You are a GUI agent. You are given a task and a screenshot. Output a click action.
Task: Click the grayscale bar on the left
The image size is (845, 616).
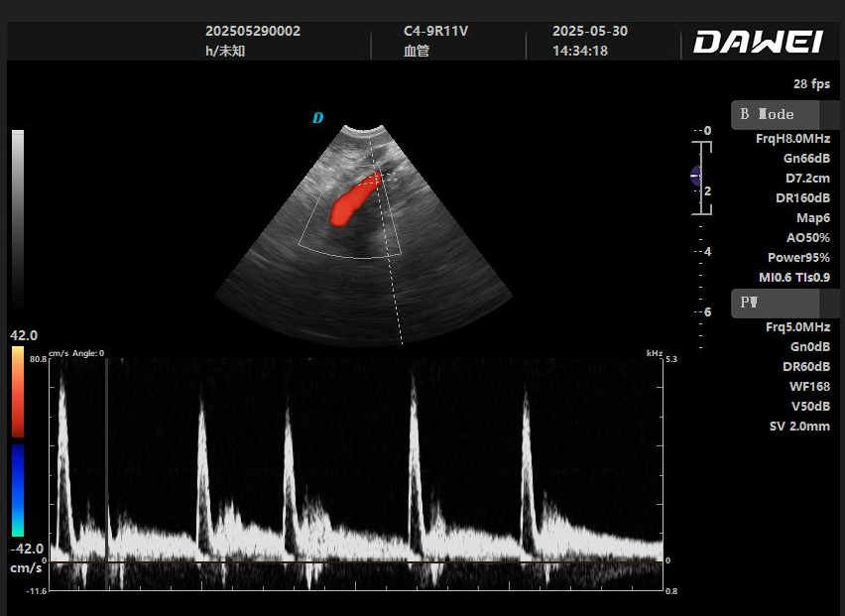pos(18,218)
